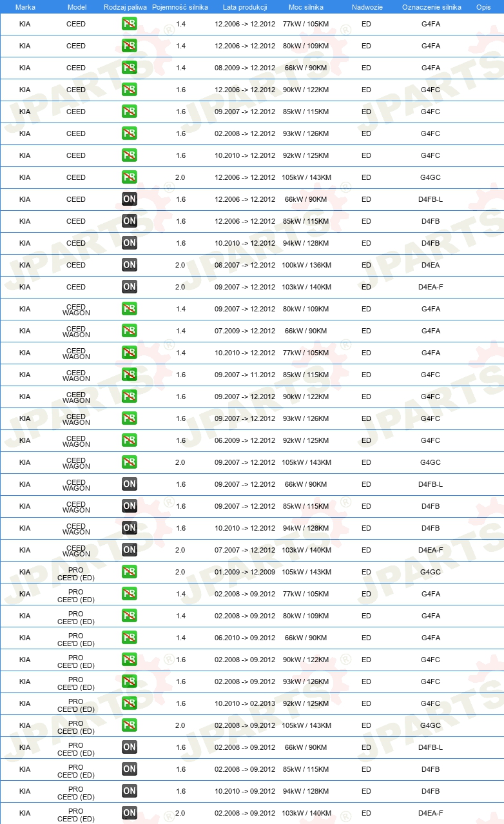The height and width of the screenshot is (824, 504).
Task: Click the petrol icon for CEED WAGON 07.2009
Action: (x=130, y=331)
